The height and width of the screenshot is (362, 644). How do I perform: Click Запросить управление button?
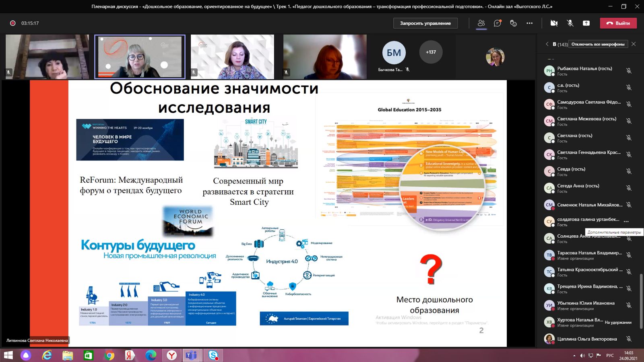click(425, 23)
